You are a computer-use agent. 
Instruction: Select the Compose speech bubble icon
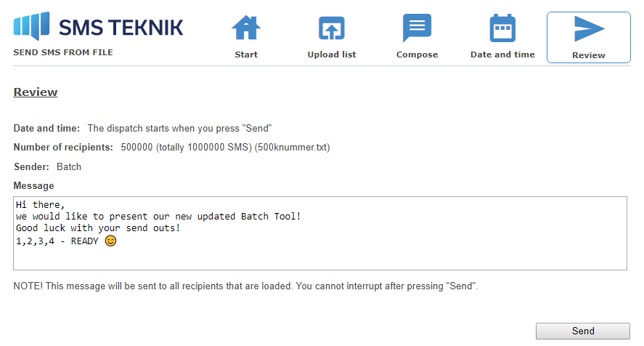pos(417,28)
